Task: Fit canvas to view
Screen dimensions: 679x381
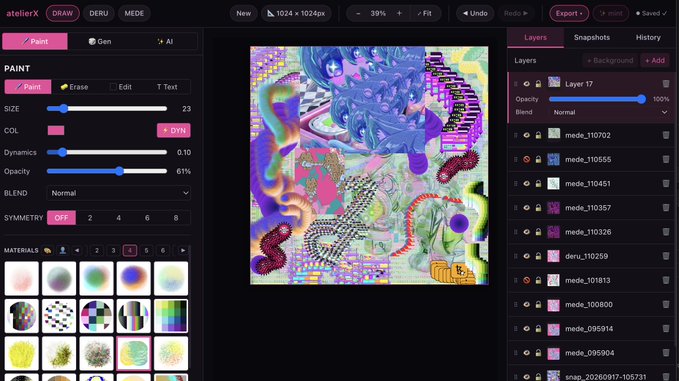Action: 425,13
